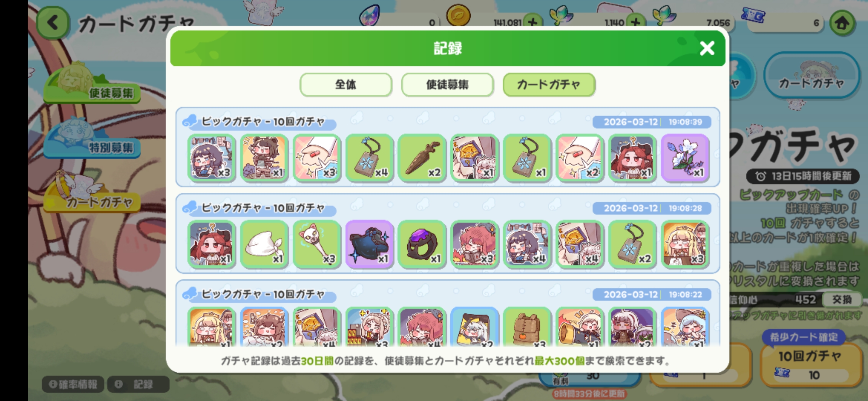Tap the purple gem ring item
868x401 pixels.
click(422, 244)
